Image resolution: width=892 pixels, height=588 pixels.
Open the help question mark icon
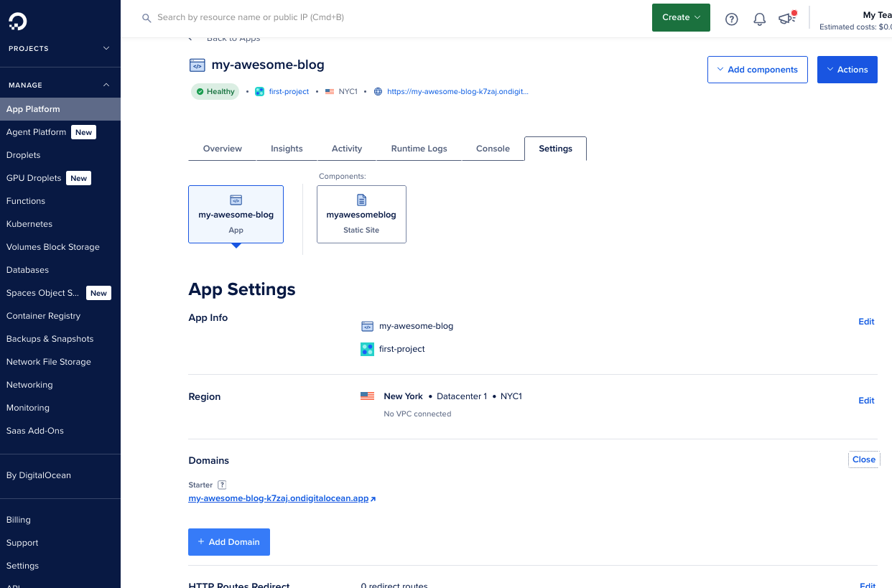click(x=731, y=19)
